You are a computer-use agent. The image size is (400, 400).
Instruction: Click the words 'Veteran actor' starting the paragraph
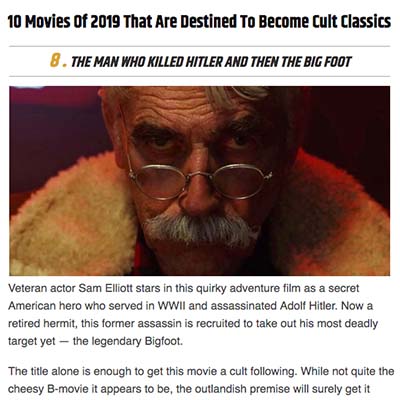point(41,288)
